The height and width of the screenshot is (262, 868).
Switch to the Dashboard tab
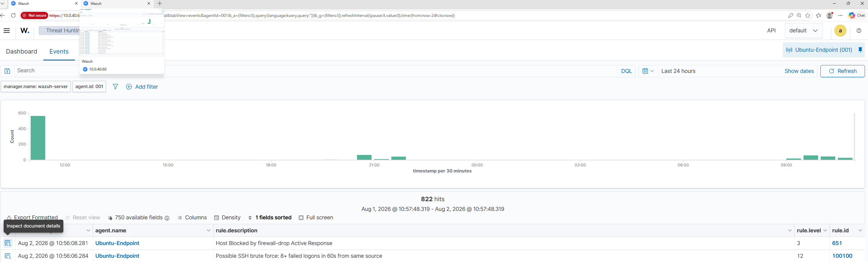pos(22,51)
